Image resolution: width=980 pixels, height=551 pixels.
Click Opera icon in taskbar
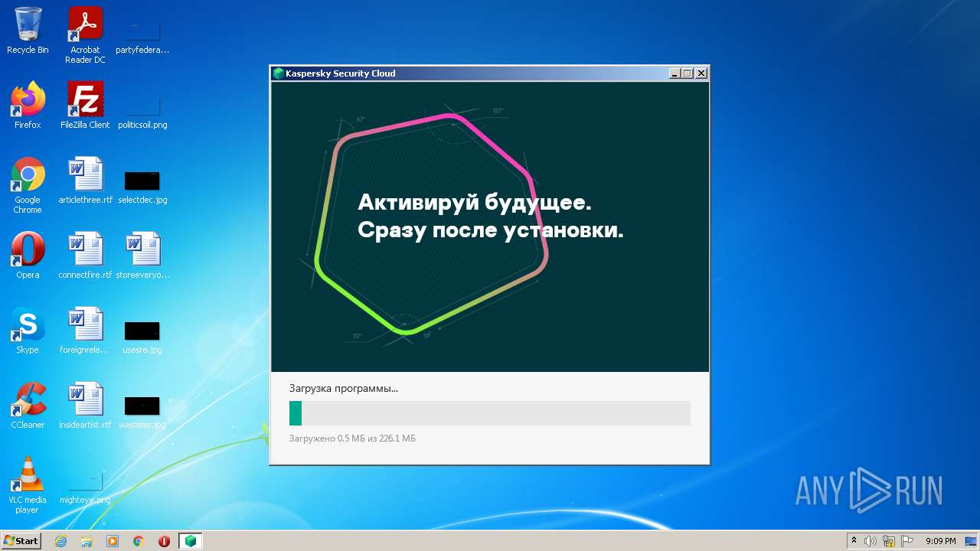coord(164,541)
